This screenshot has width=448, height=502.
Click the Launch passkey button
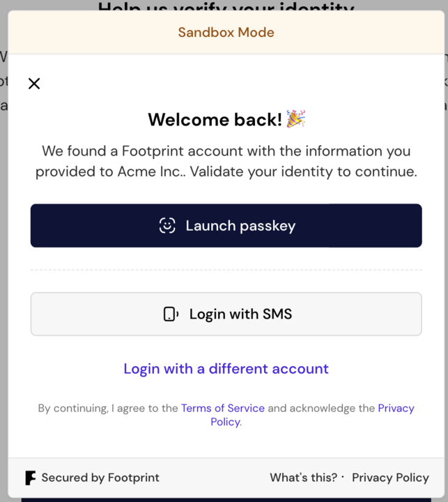pos(226,225)
